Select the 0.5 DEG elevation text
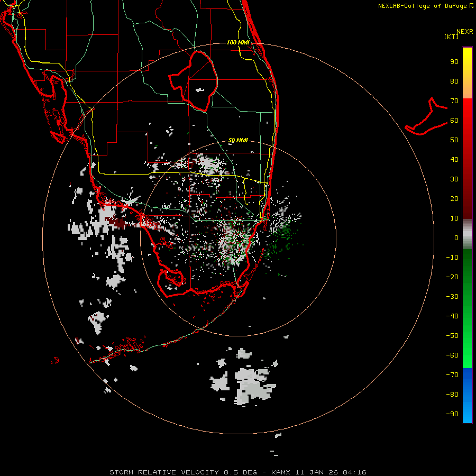Image resolution: width=476 pixels, height=476 pixels. pos(241,472)
